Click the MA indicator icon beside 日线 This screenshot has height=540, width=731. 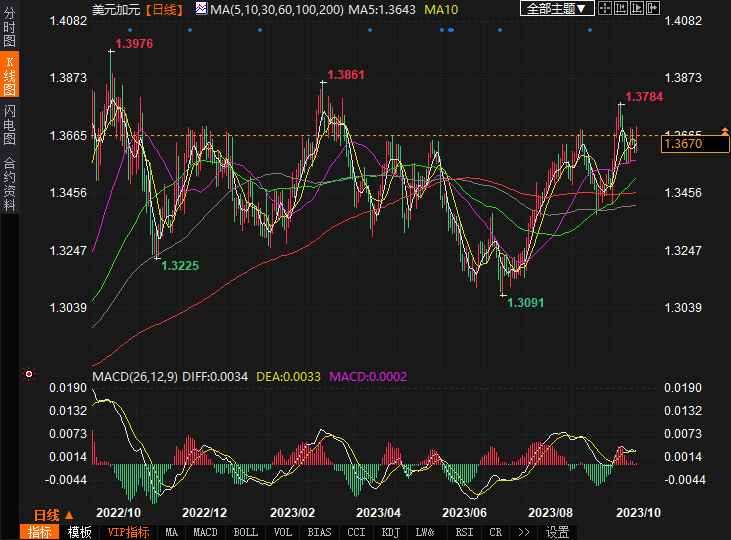coord(201,9)
